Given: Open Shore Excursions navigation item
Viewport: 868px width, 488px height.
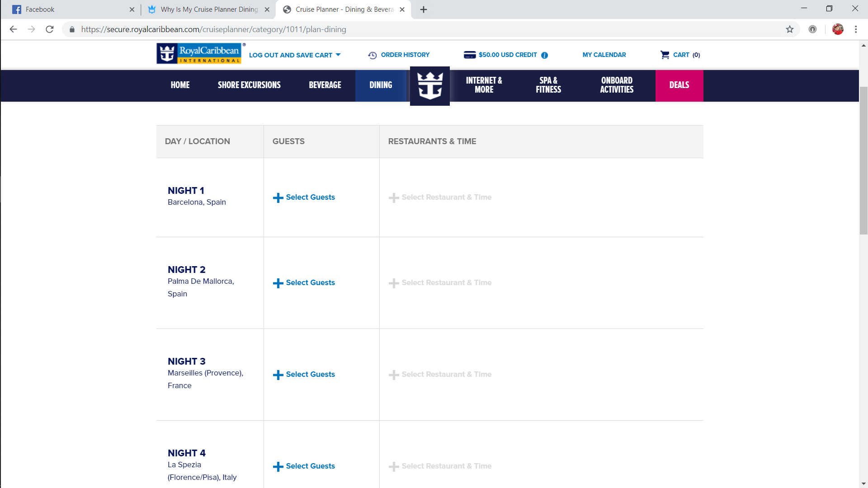Looking at the screenshot, I should [x=249, y=85].
